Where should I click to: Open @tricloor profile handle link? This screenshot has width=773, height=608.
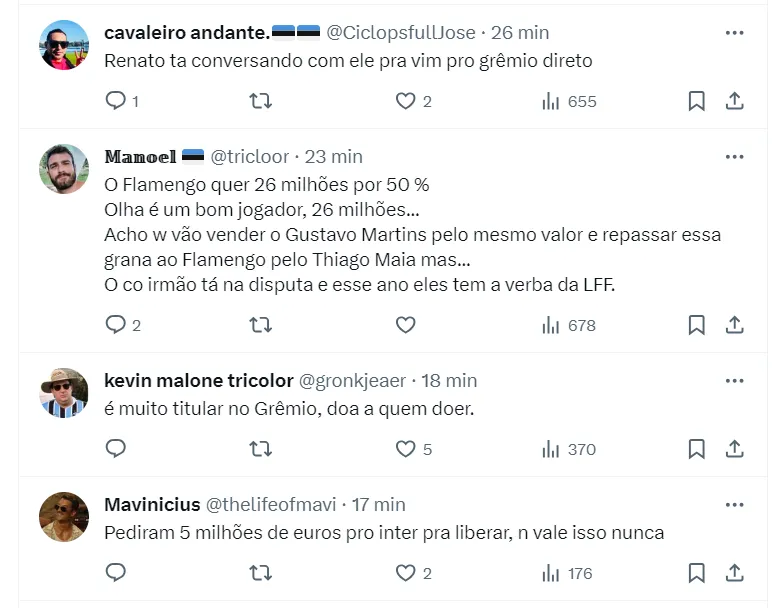click(x=250, y=157)
